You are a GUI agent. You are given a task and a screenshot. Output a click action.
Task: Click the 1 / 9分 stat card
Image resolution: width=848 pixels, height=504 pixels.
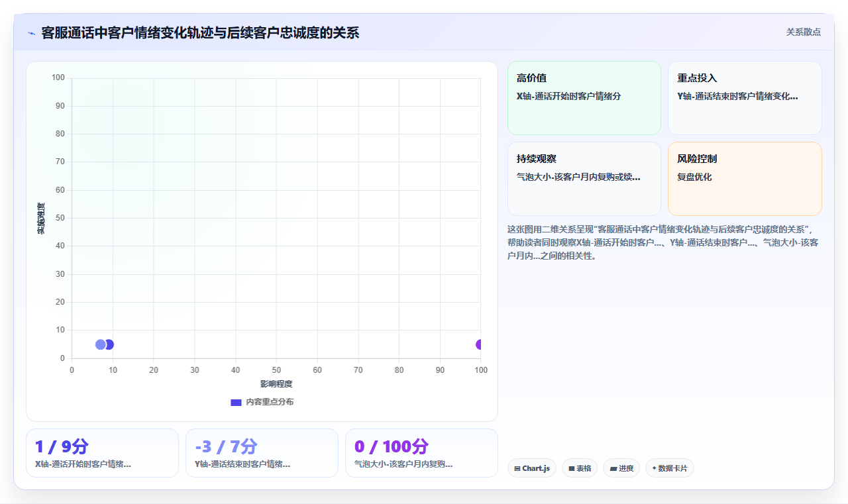(102, 453)
